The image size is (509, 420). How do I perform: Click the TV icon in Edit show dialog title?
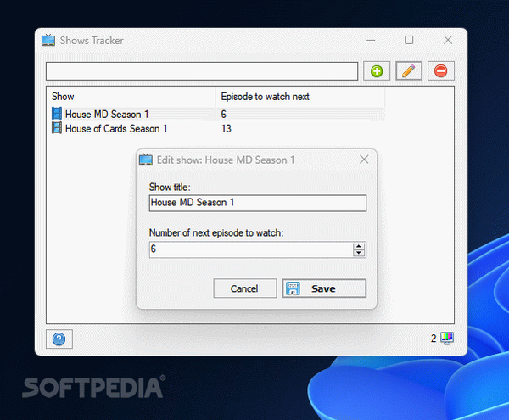click(146, 160)
